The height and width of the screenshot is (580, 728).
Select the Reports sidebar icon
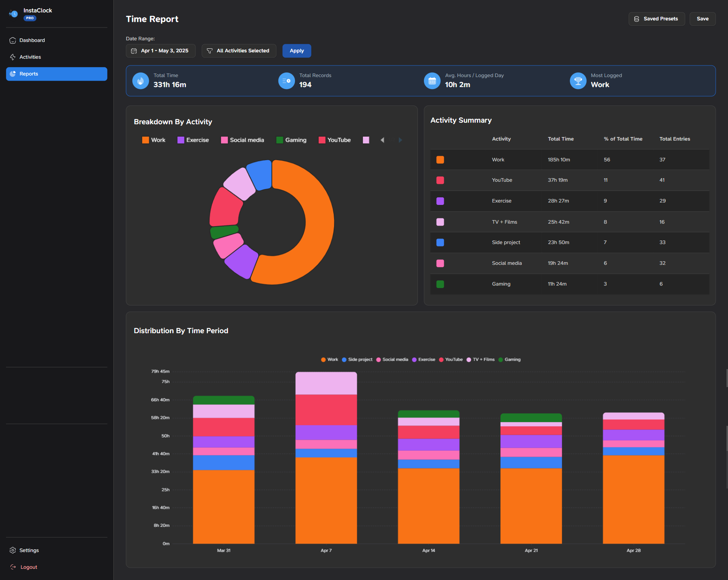click(x=12, y=73)
